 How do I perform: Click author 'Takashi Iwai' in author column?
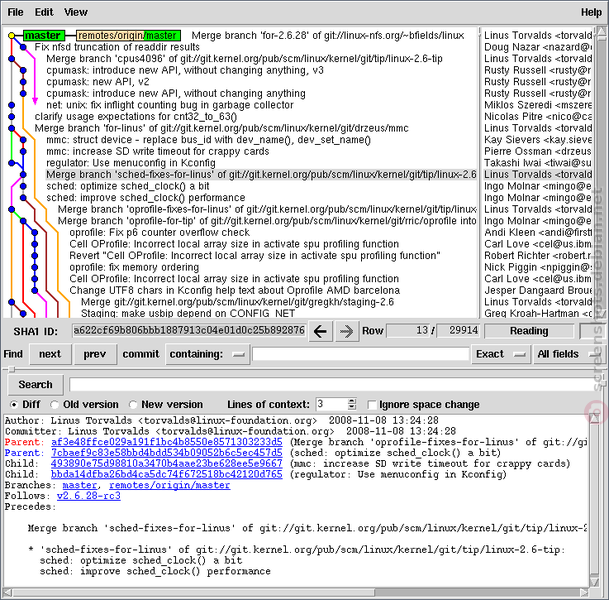(x=538, y=163)
